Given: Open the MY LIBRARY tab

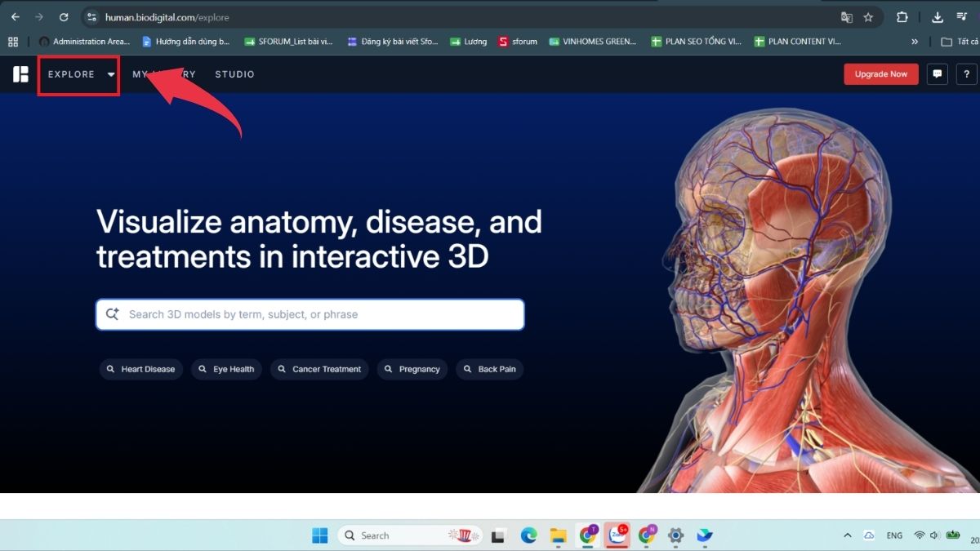Looking at the screenshot, I should pos(164,74).
